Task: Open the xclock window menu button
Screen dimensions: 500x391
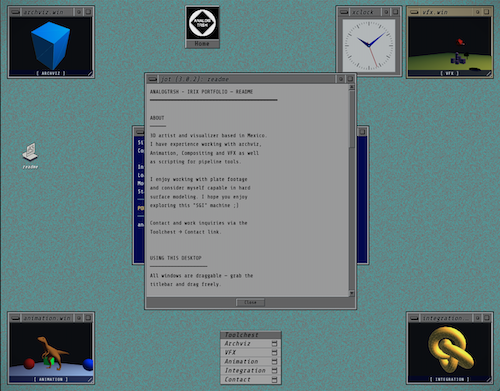Action: point(344,12)
